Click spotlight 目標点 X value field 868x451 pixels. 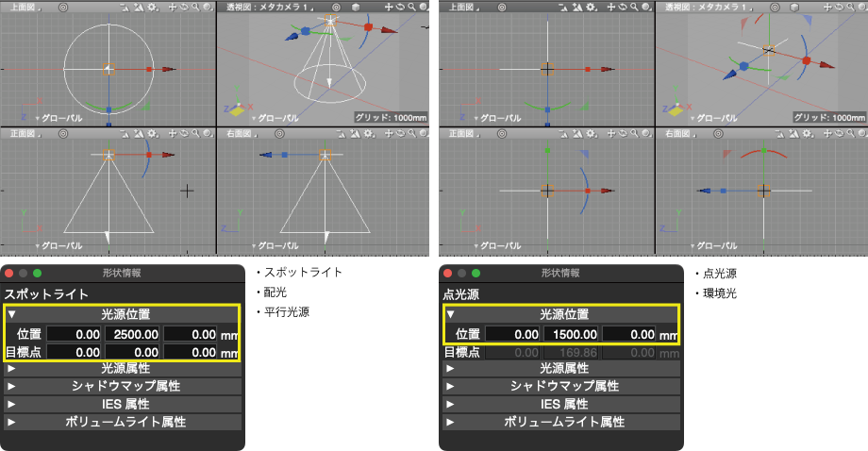coord(75,352)
